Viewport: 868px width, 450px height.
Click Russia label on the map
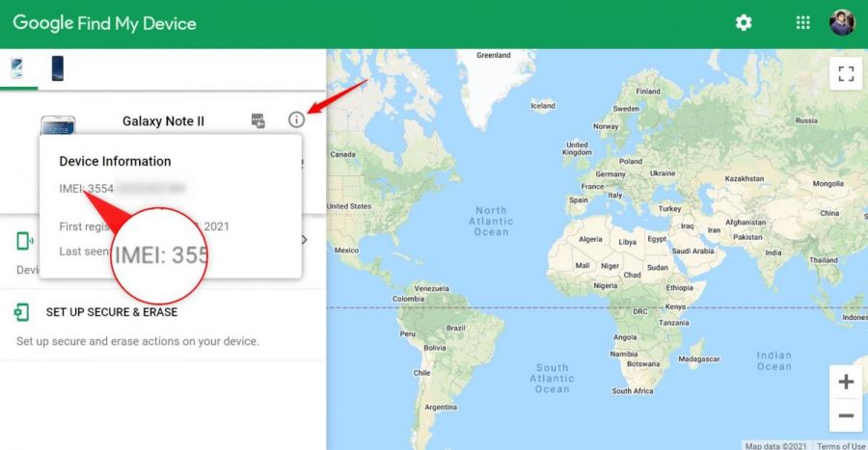(x=806, y=120)
